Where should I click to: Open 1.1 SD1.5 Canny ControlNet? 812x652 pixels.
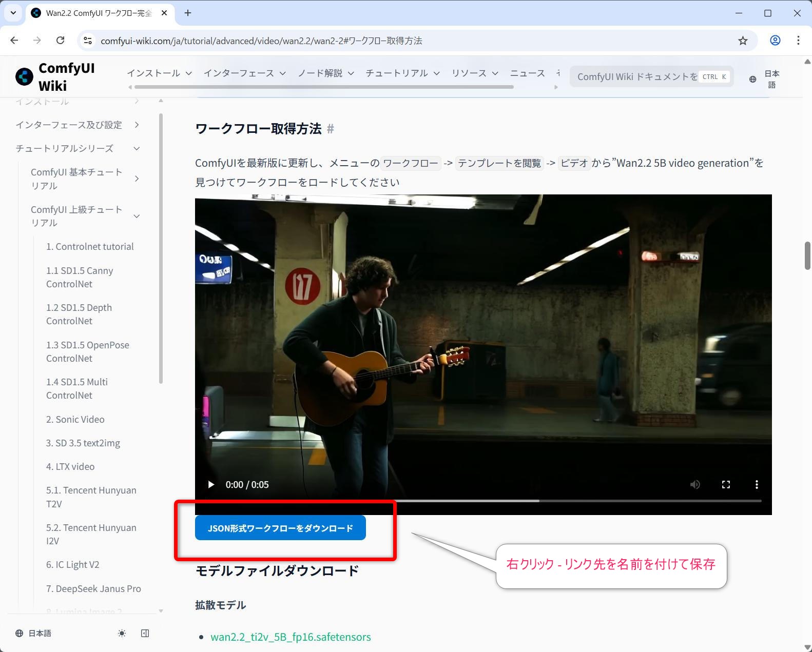coord(80,277)
